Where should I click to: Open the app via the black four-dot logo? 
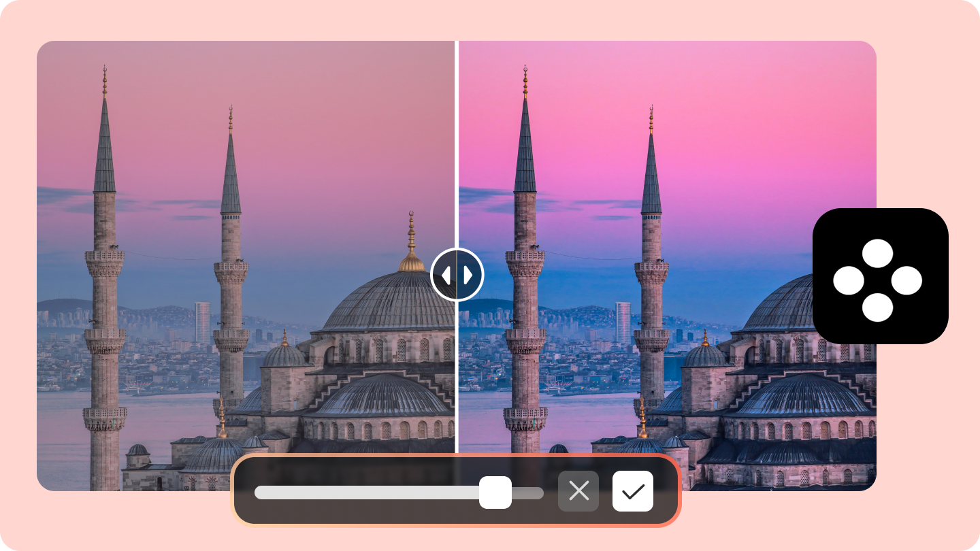click(881, 275)
